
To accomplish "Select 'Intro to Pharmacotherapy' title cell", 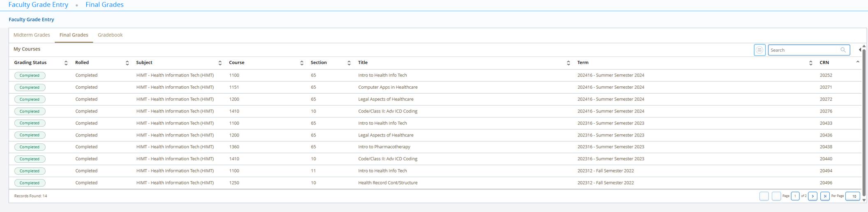I will click(384, 147).
